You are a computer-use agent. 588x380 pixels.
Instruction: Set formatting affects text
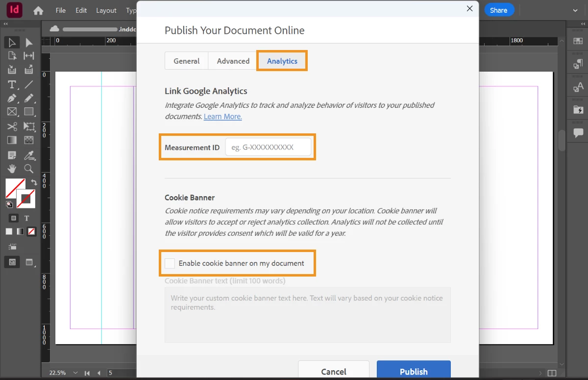pyautogui.click(x=26, y=218)
